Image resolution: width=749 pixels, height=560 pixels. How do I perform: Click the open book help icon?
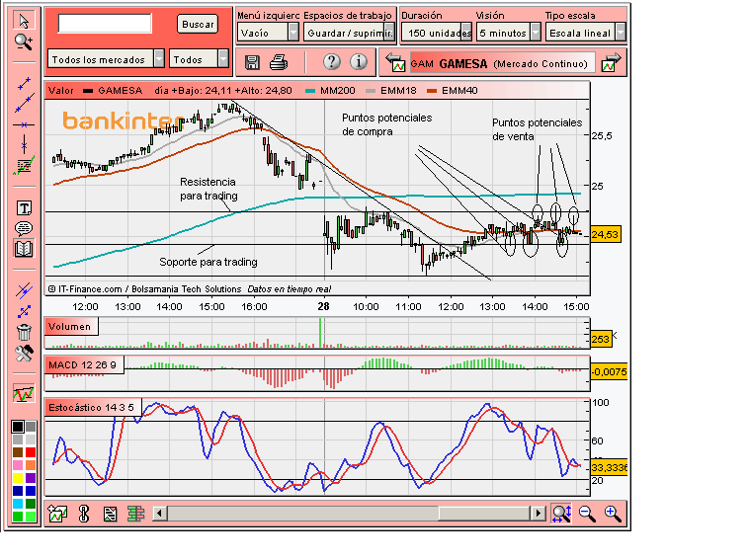coord(24,249)
